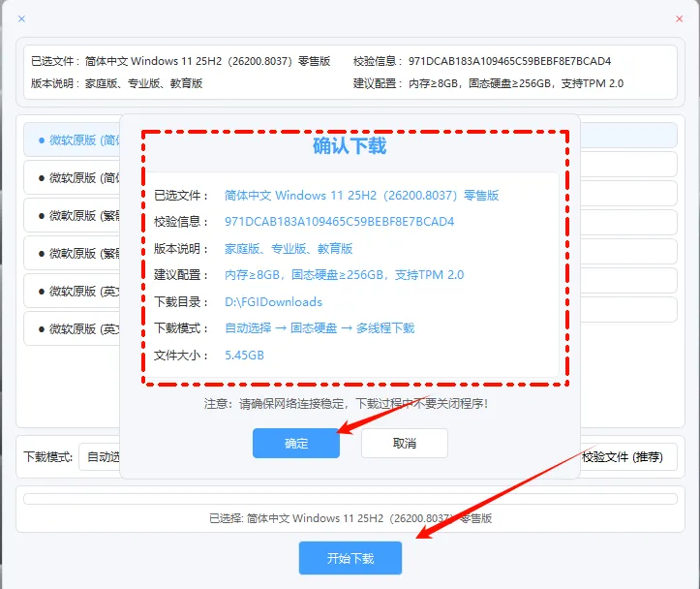This screenshot has height=589, width=700.
Task: Click the 开始下载 button
Action: tap(350, 558)
